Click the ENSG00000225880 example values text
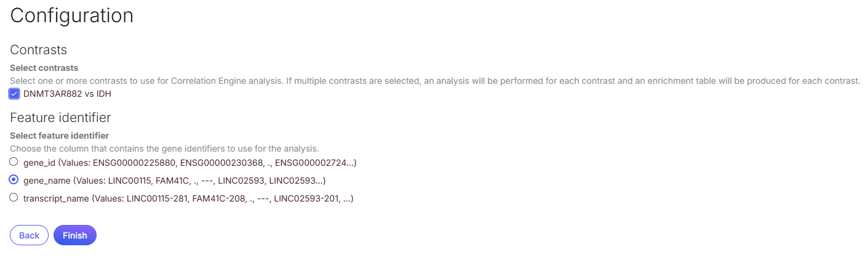The height and width of the screenshot is (265, 868). [x=130, y=163]
